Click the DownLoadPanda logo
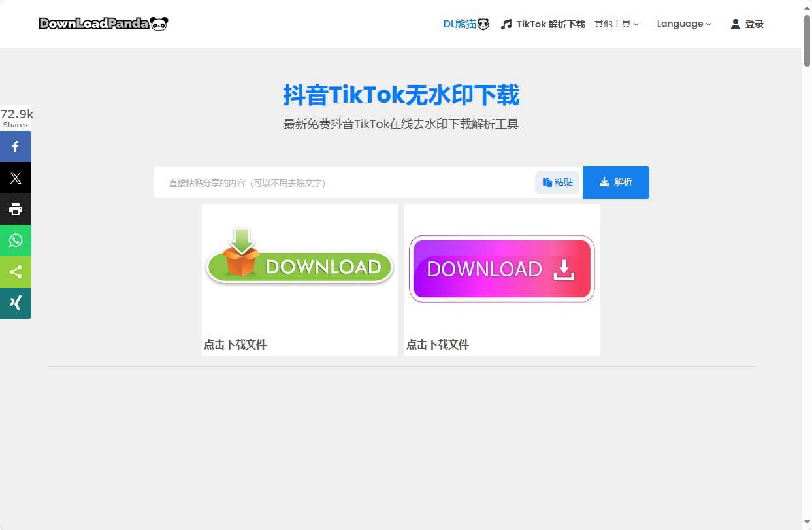812x530 pixels. point(103,24)
